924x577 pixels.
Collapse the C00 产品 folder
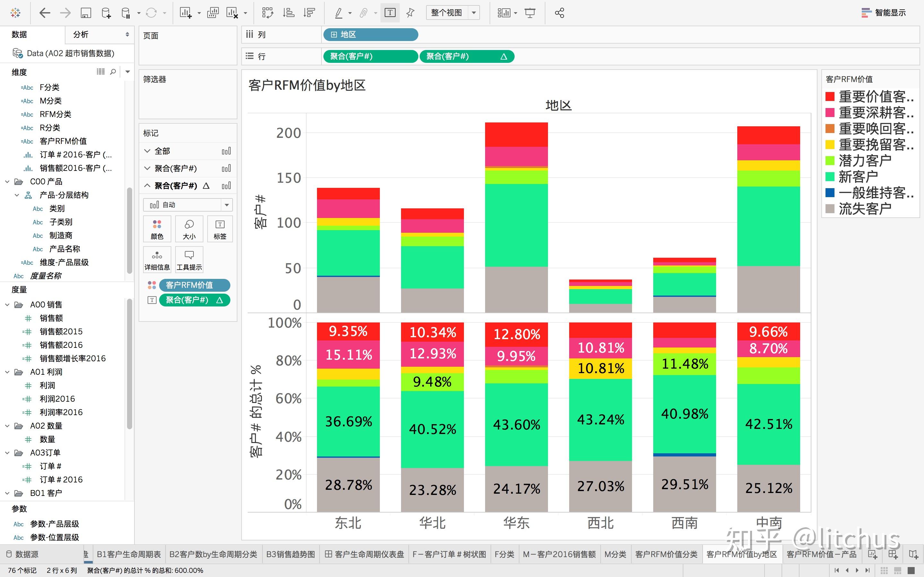click(x=7, y=182)
